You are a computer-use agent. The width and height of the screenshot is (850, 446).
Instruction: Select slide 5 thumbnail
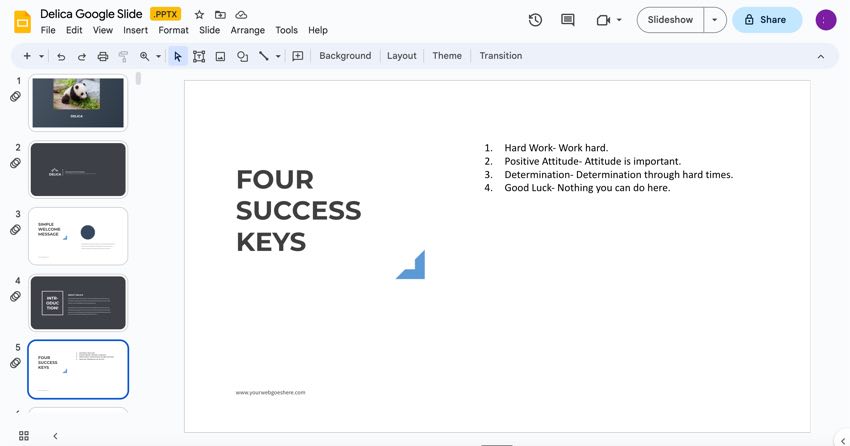[78, 370]
